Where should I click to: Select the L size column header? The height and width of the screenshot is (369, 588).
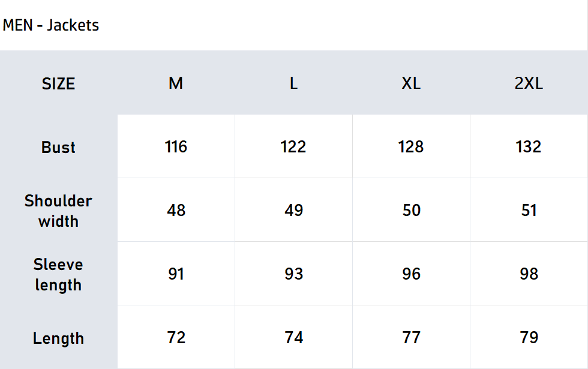tap(293, 83)
